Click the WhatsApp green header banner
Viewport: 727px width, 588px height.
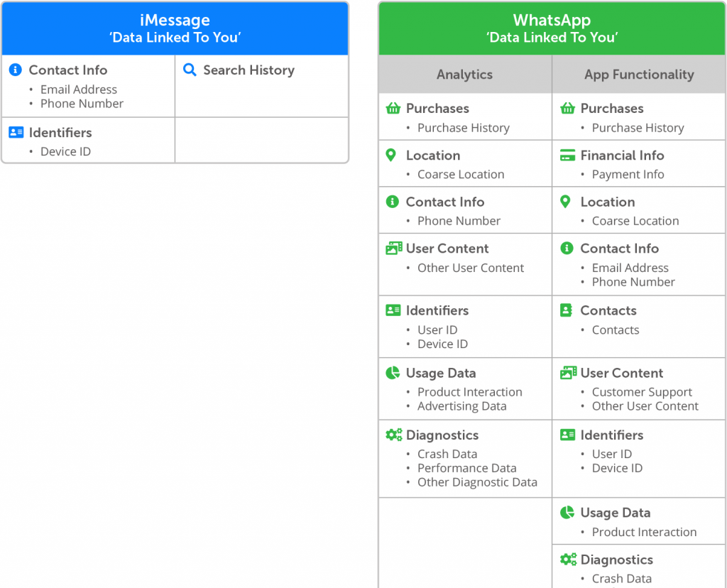pyautogui.click(x=552, y=28)
